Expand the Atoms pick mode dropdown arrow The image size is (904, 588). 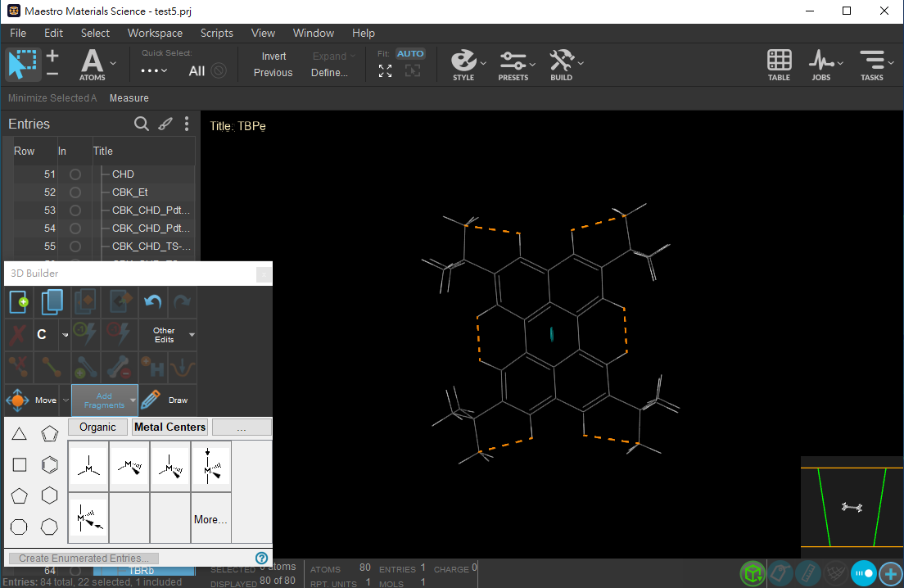coord(113,63)
